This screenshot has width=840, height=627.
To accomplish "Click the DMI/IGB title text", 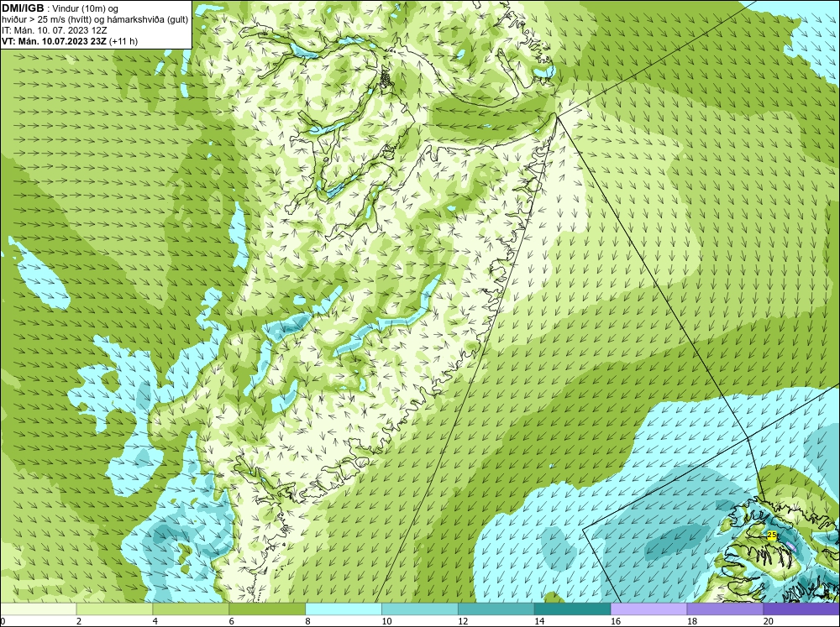I will pyautogui.click(x=23, y=8).
